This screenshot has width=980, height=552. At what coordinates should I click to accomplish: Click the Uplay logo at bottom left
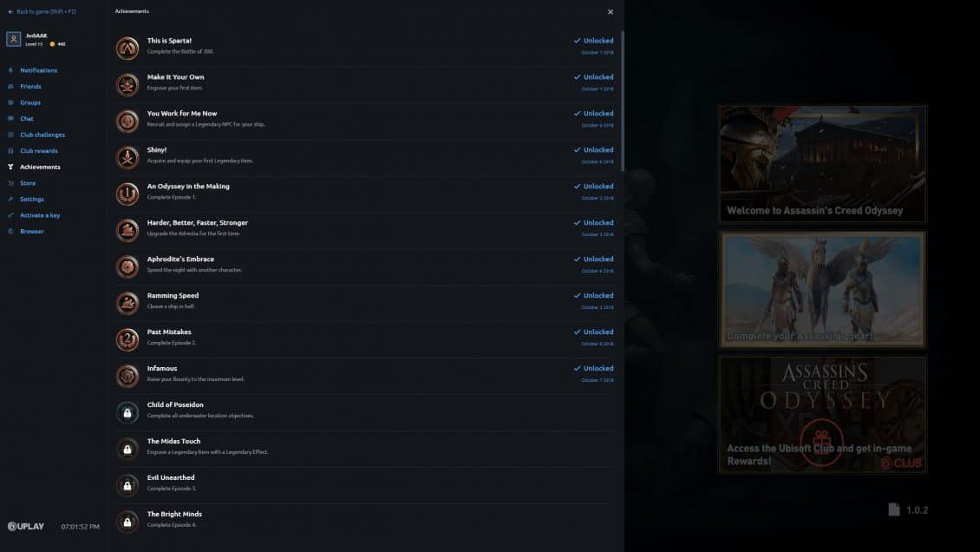[26, 526]
